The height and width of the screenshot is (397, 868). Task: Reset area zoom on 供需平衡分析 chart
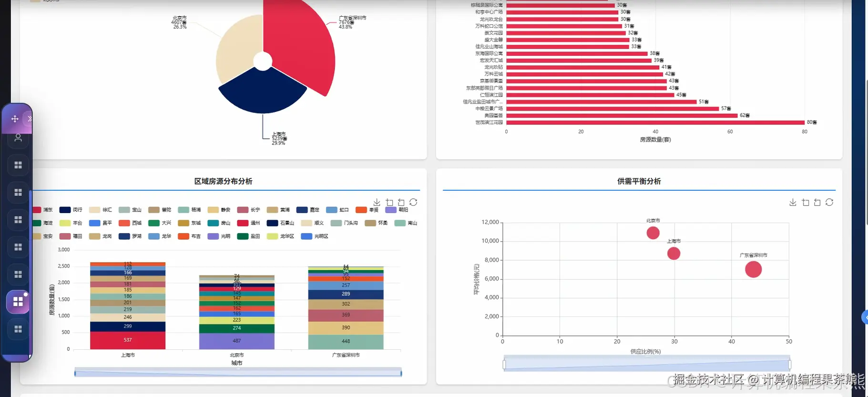click(817, 203)
